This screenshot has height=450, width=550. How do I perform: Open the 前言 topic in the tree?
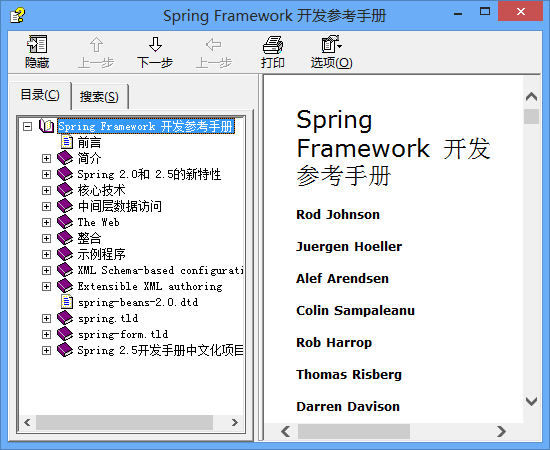click(x=89, y=142)
